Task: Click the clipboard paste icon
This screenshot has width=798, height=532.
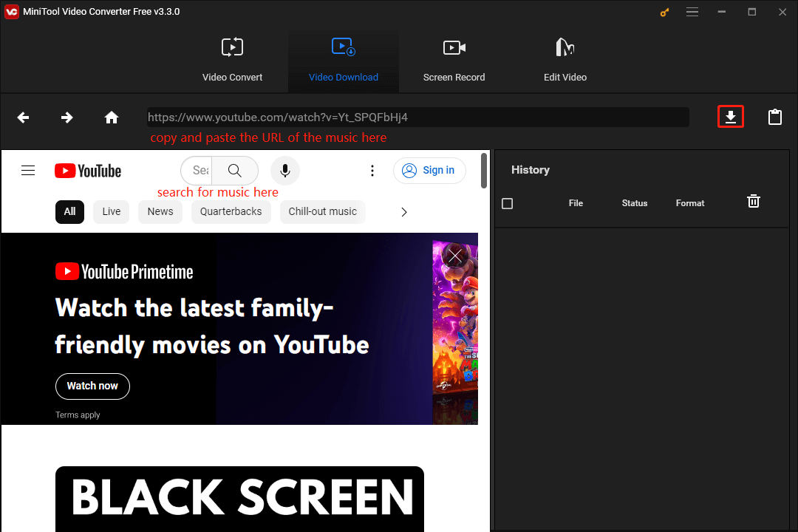Action: pos(774,117)
